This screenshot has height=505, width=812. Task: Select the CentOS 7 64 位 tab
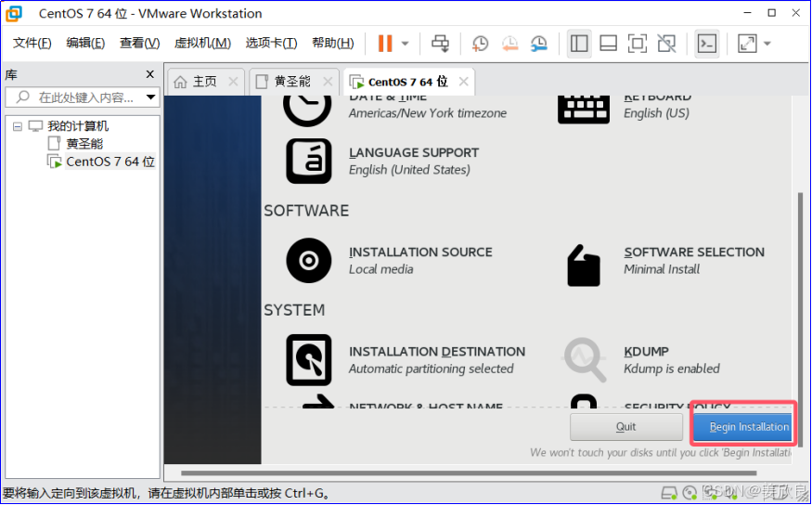coord(407,82)
